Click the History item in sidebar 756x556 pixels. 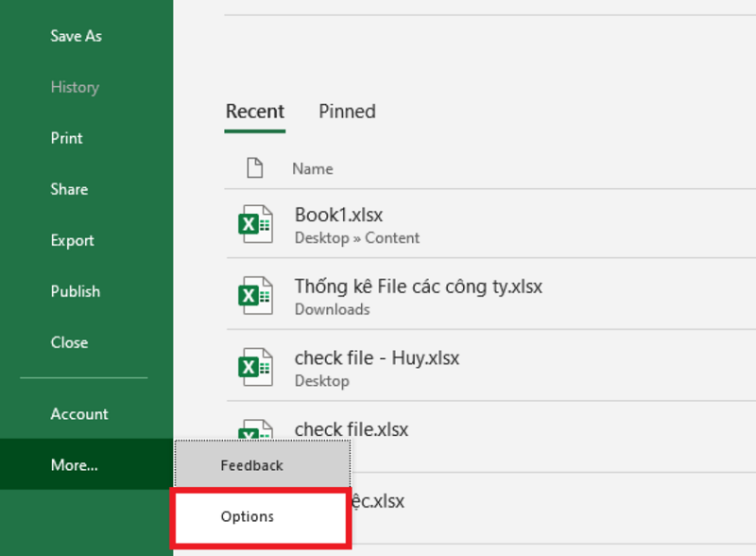75,87
